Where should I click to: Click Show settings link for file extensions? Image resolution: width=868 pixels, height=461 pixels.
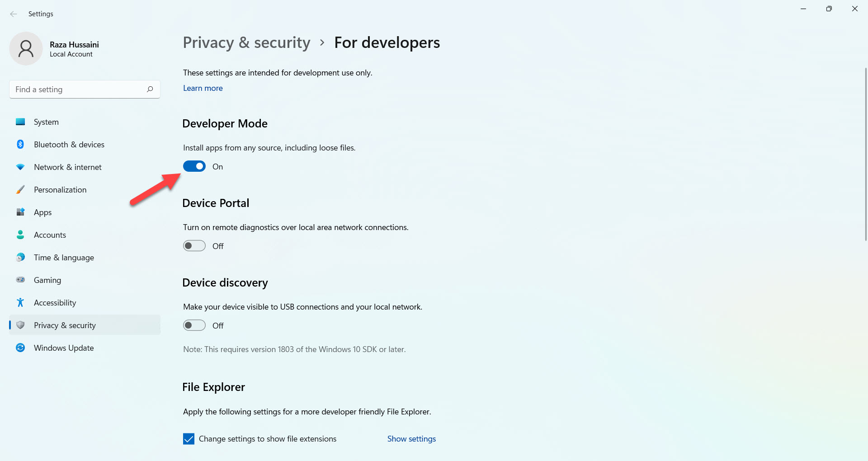411,439
